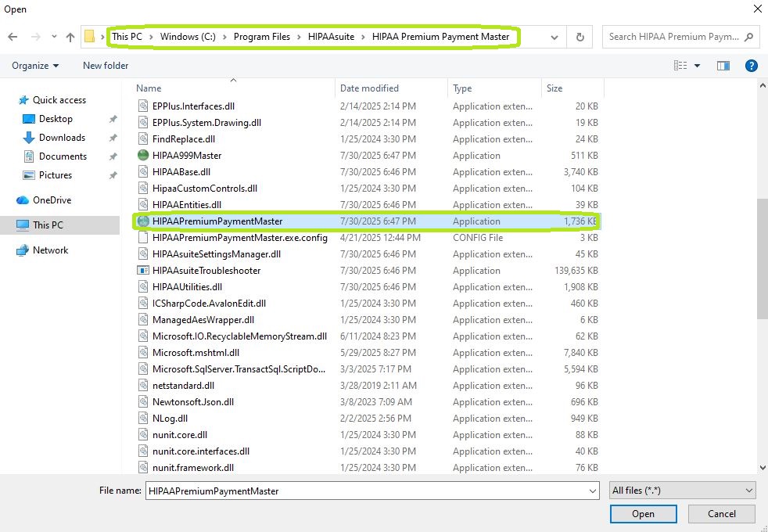
Task: Click HIPAA999Master application icon
Action: (x=143, y=155)
